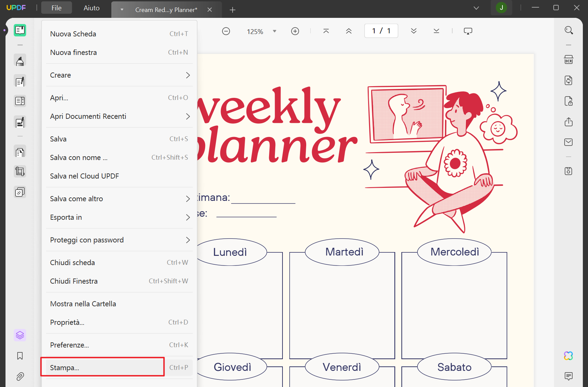
Task: Open the tabs overflow chevron in title bar
Action: tap(476, 8)
